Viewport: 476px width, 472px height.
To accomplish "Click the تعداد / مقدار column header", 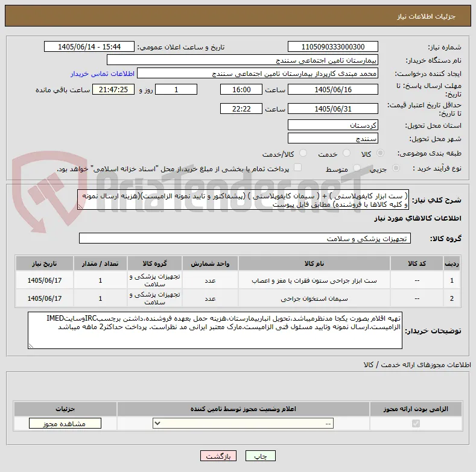I will click(100, 263).
